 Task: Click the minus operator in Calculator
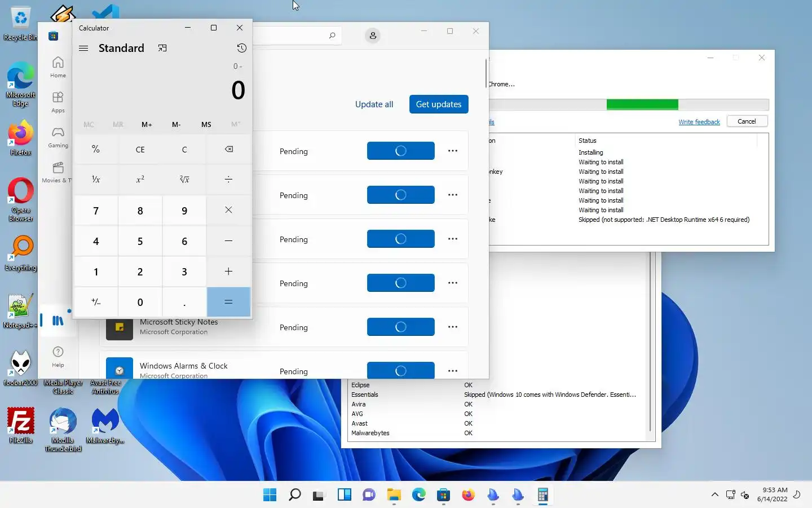click(228, 240)
